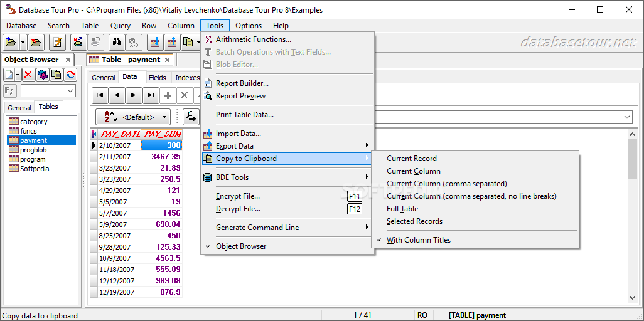Open the Database menu

pos(21,26)
